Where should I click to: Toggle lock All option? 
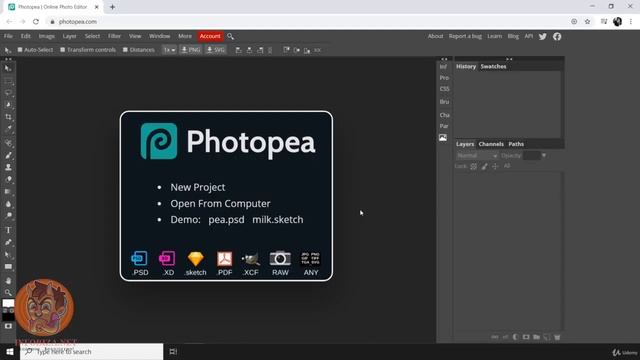click(507, 166)
